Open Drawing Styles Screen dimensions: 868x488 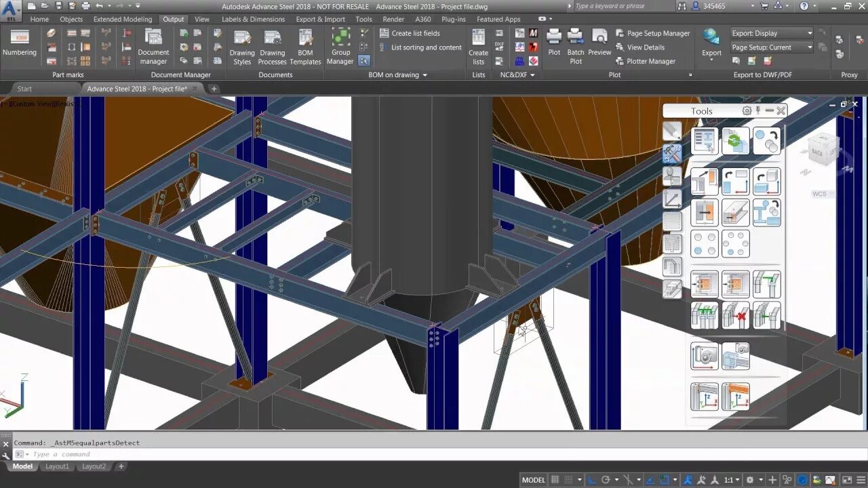tap(242, 47)
